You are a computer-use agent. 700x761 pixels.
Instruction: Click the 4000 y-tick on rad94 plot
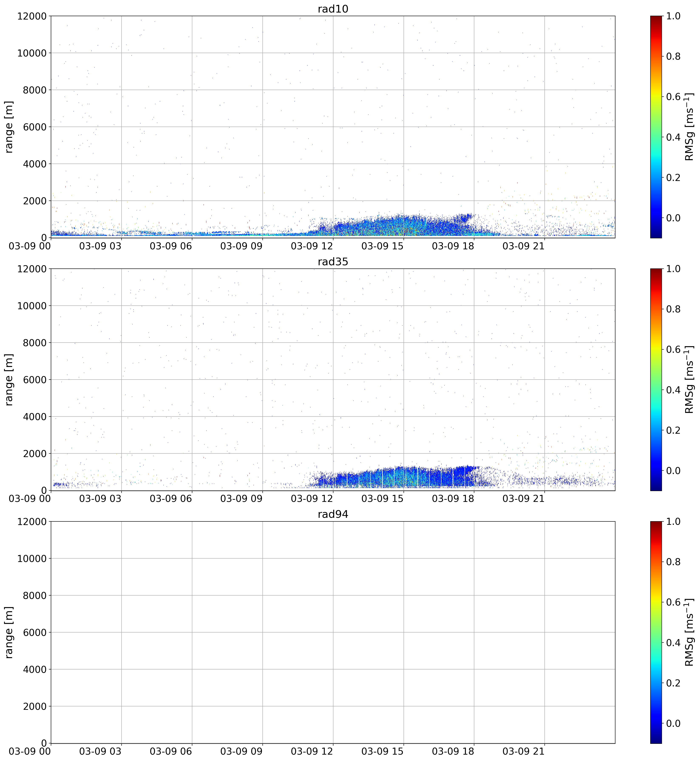coord(34,669)
